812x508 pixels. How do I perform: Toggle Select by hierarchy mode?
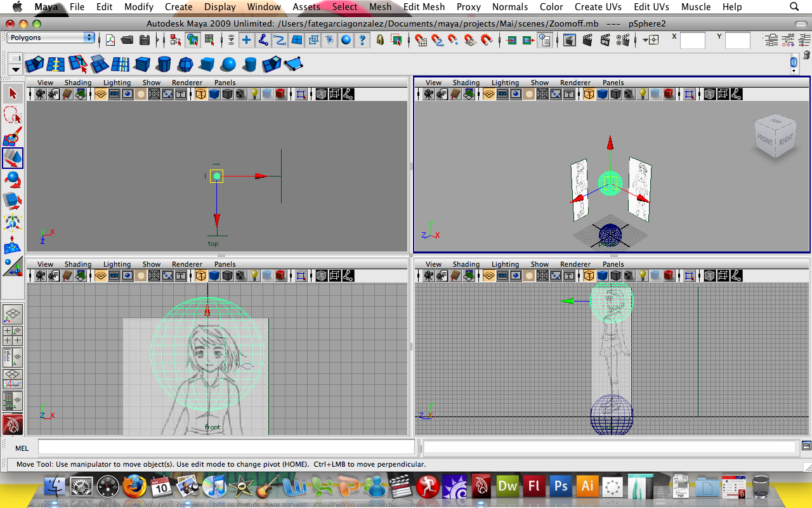click(x=176, y=40)
